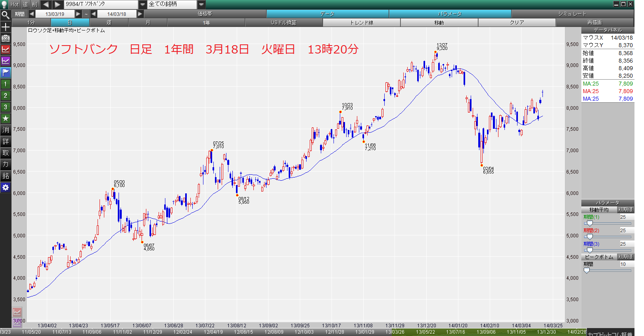Toggle the 移動 move tool
Viewport: 644px width, 336px height.
(x=439, y=23)
